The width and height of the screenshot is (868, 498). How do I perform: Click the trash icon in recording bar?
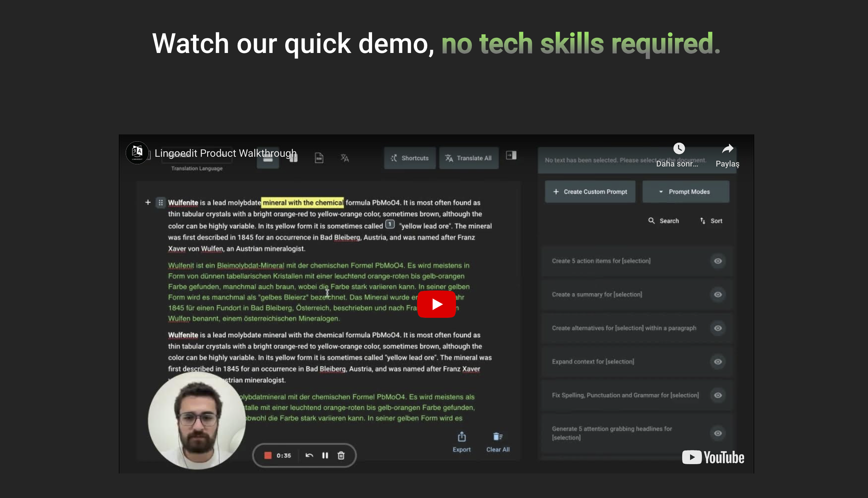(341, 455)
